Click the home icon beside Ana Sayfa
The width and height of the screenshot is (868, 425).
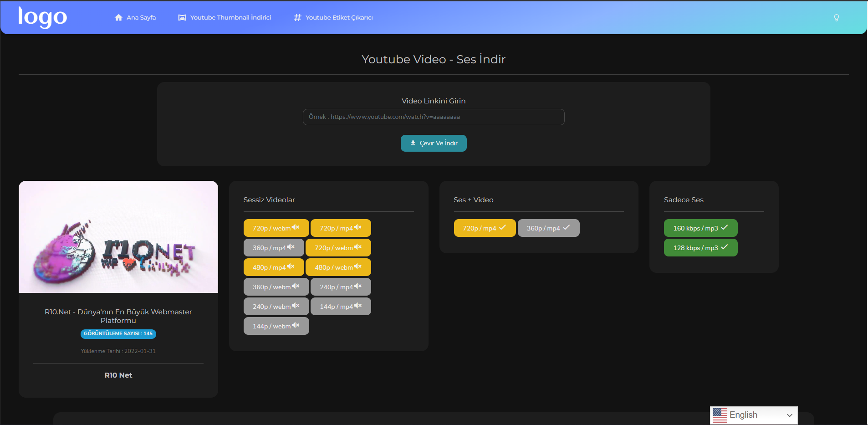[x=118, y=17]
